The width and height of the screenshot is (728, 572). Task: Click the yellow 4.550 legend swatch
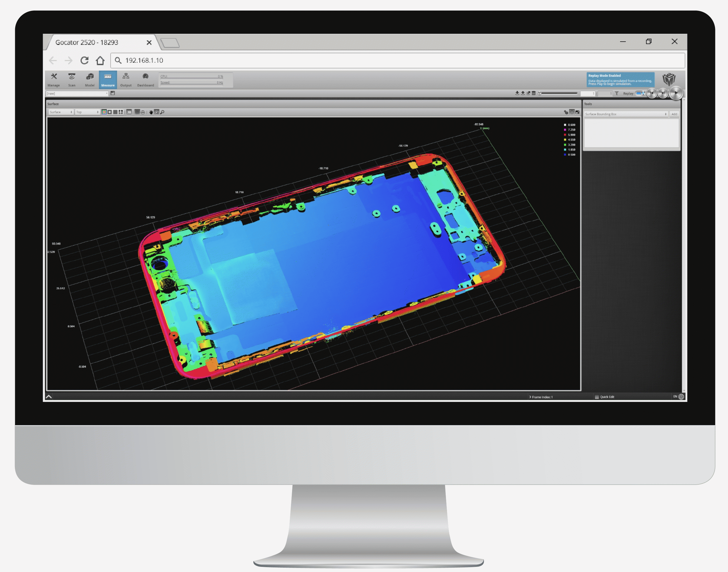click(x=565, y=140)
